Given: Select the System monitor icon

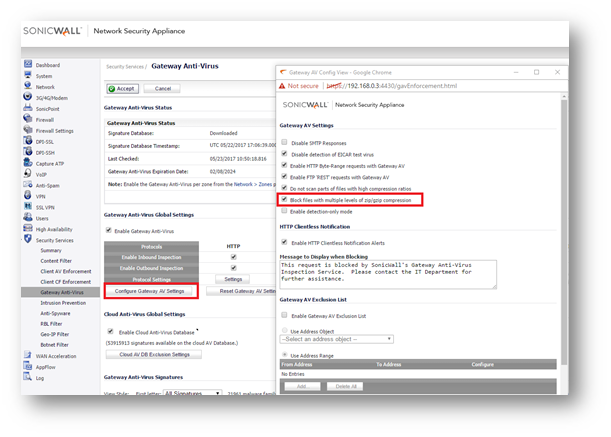Looking at the screenshot, I should tap(28, 75).
